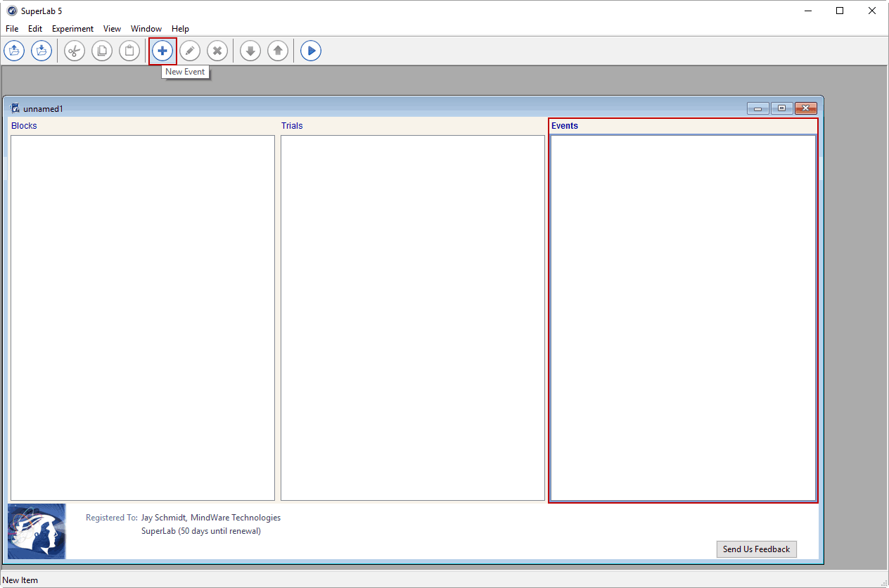Click the Trials column heading
889x588 pixels.
(x=292, y=126)
